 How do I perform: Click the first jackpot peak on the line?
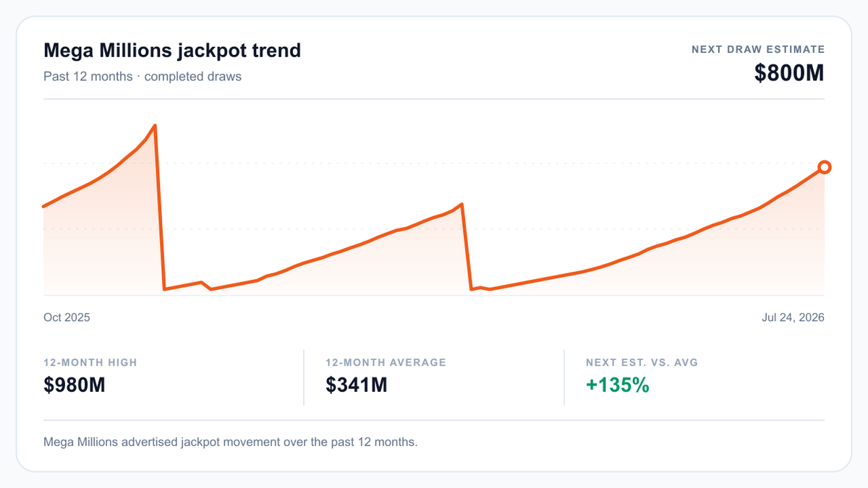[x=155, y=126]
